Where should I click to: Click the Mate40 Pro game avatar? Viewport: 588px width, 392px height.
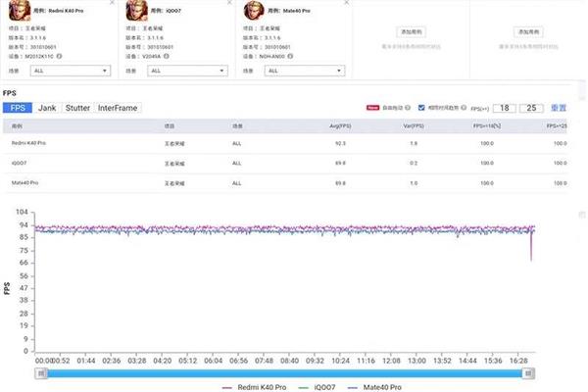coord(254,11)
